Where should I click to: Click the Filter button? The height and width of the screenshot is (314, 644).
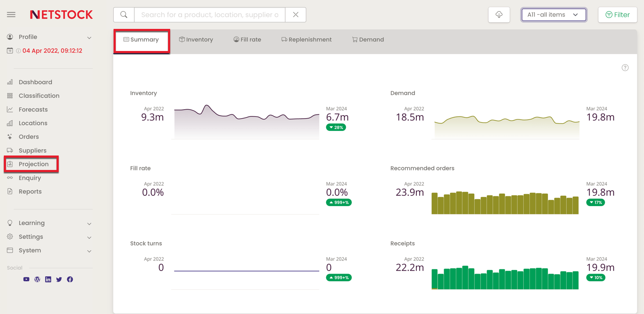[617, 15]
